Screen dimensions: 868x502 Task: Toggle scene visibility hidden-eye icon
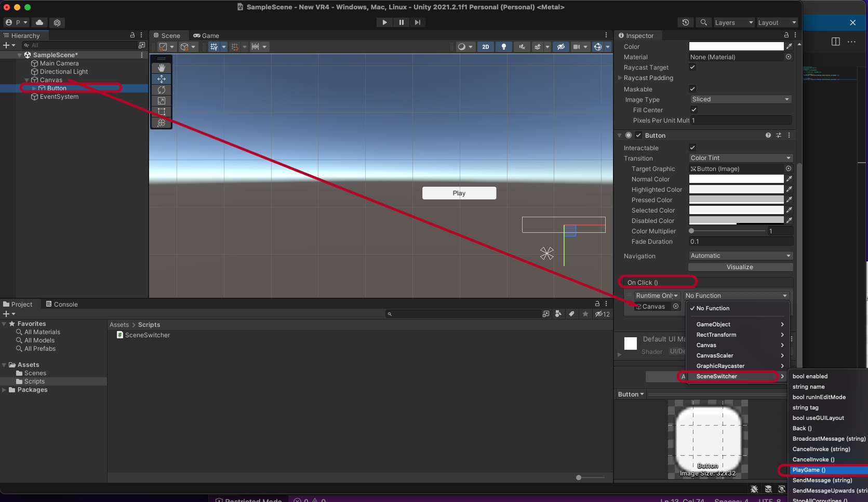(x=560, y=47)
